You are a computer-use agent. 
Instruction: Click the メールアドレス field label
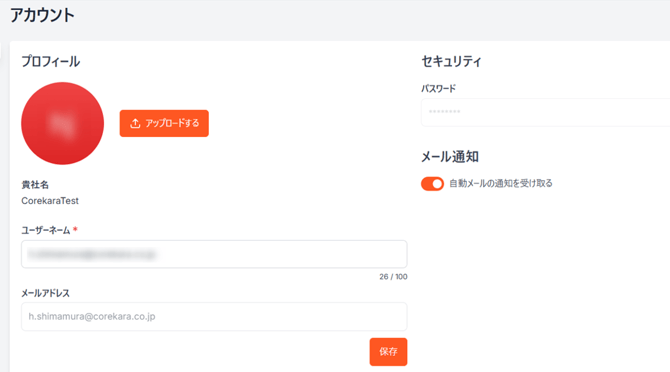[x=45, y=293]
